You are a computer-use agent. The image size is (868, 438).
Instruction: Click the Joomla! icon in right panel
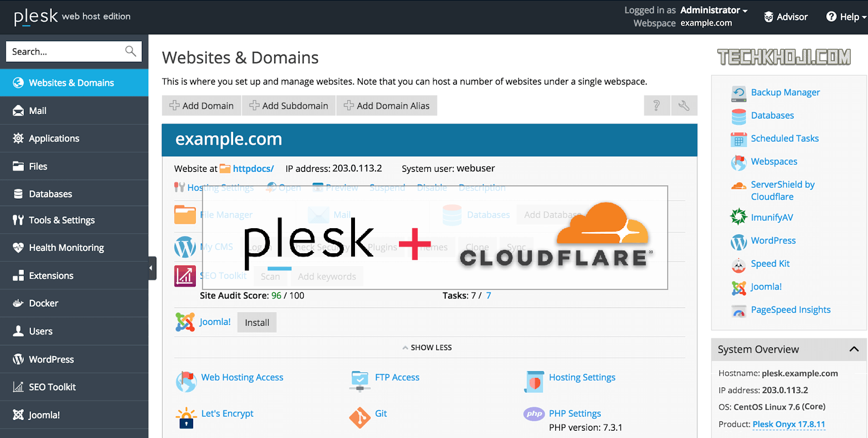click(739, 288)
